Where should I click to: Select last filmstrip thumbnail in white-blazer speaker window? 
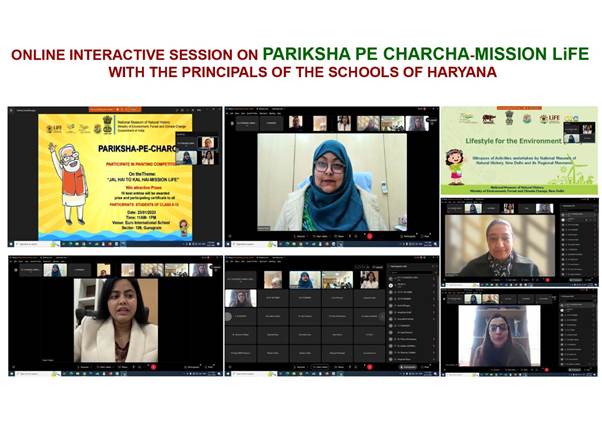(200, 270)
